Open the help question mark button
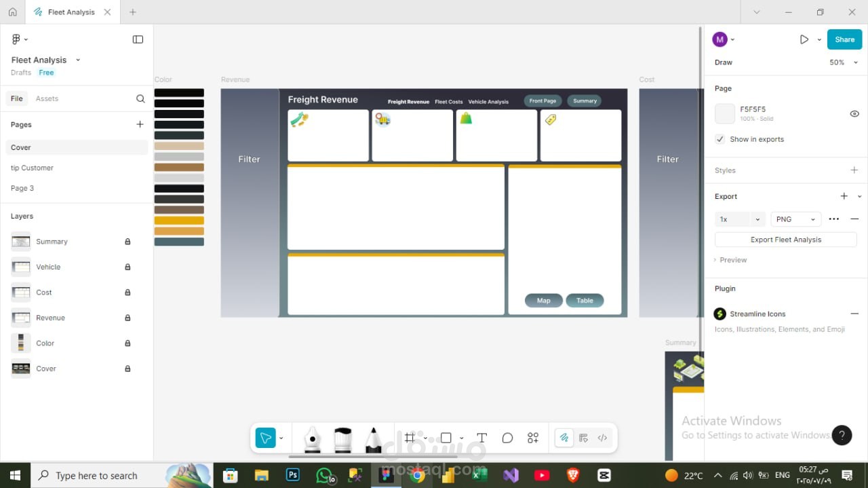The height and width of the screenshot is (488, 868). tap(842, 435)
